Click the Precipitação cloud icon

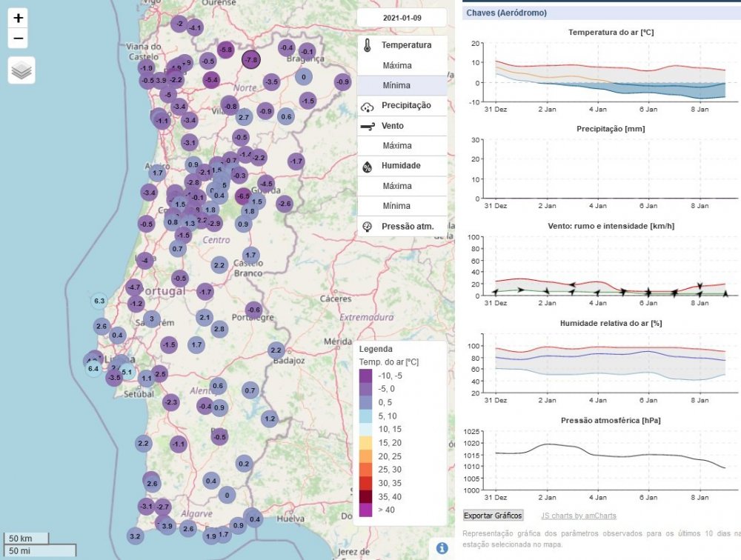(367, 105)
